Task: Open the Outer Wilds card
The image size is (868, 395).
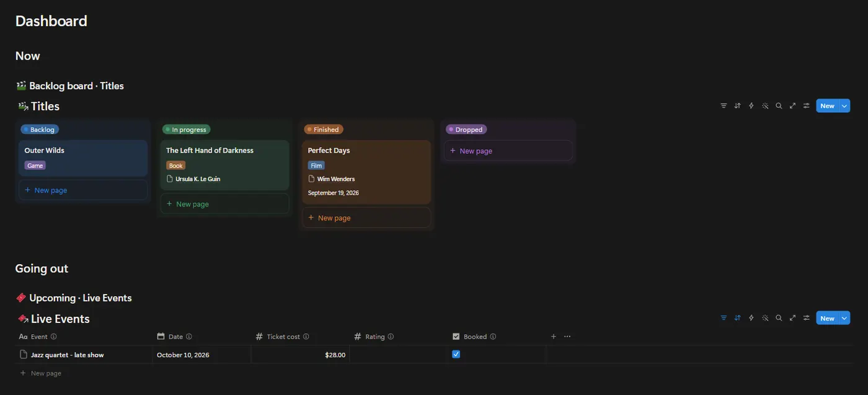Action: click(83, 158)
